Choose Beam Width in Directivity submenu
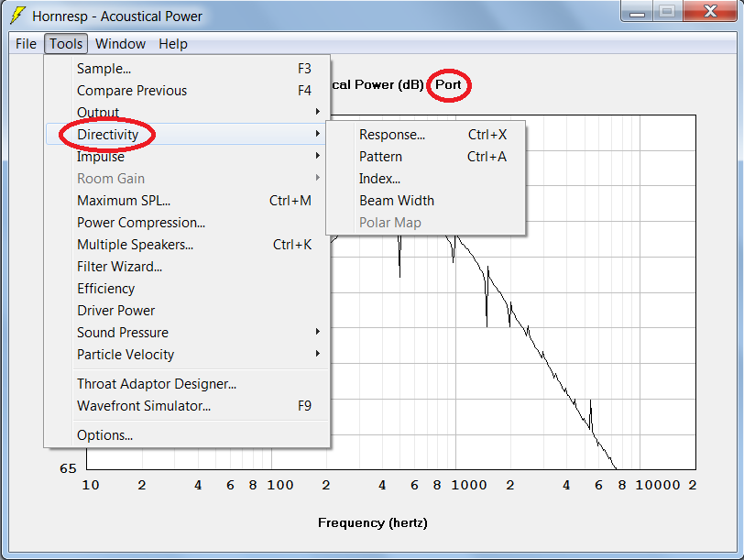 tap(426, 201)
